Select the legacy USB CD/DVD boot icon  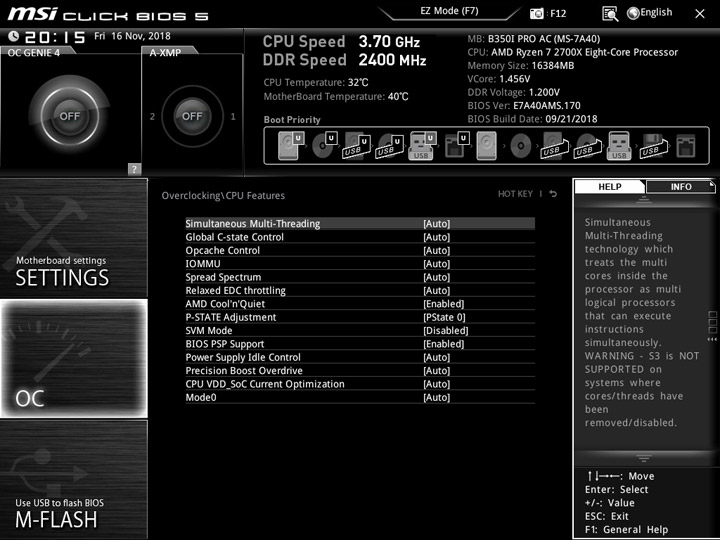[588, 146]
